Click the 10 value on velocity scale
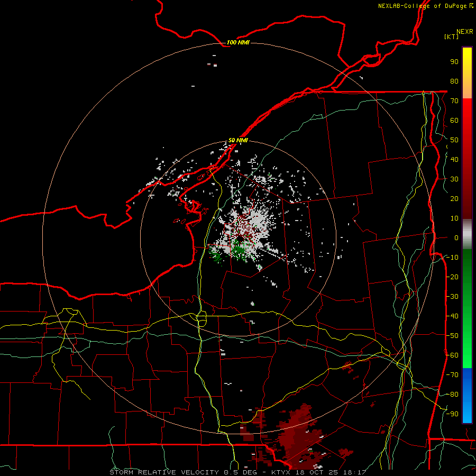The image size is (476, 476). coord(454,218)
